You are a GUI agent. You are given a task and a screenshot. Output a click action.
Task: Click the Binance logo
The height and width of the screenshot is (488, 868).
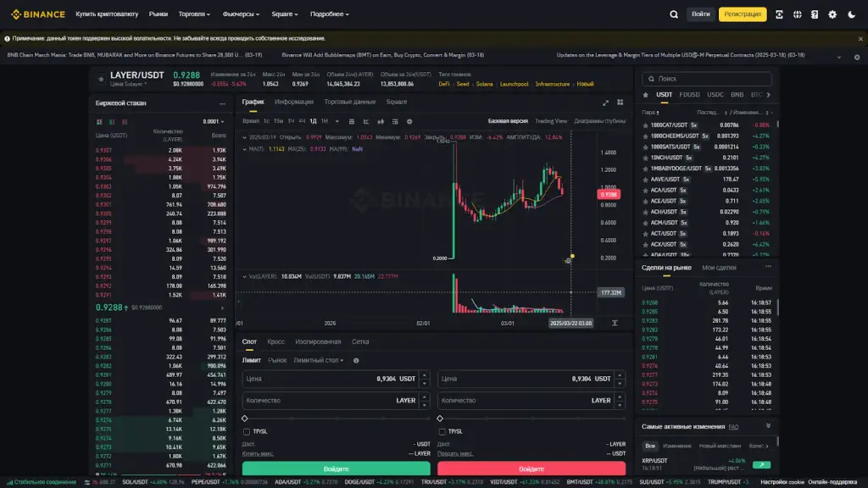click(x=37, y=14)
